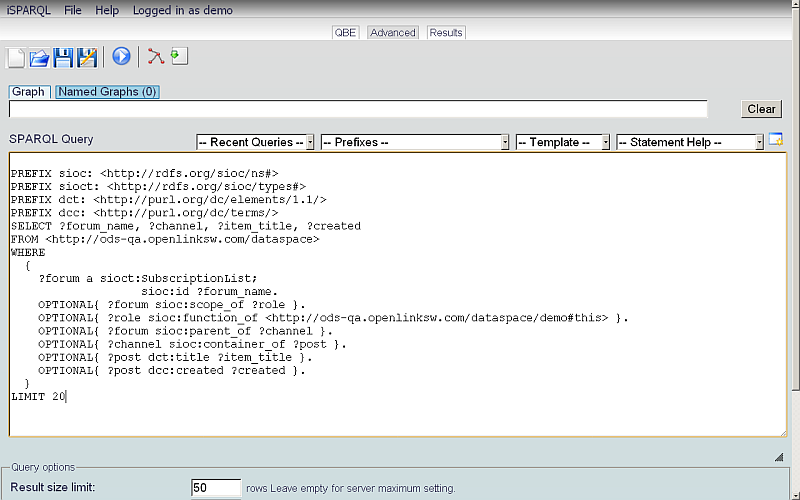800x500 pixels.
Task: Click the 'WHERE' keyword line
Action: coord(28,253)
